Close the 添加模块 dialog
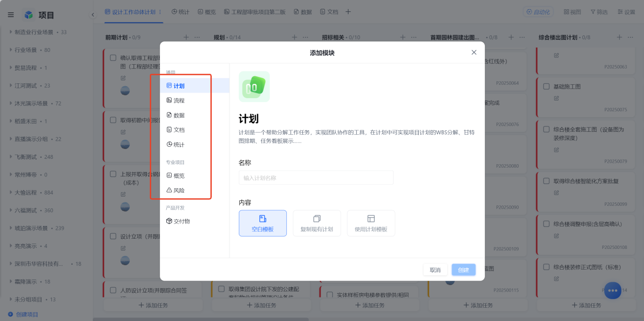 (x=474, y=52)
